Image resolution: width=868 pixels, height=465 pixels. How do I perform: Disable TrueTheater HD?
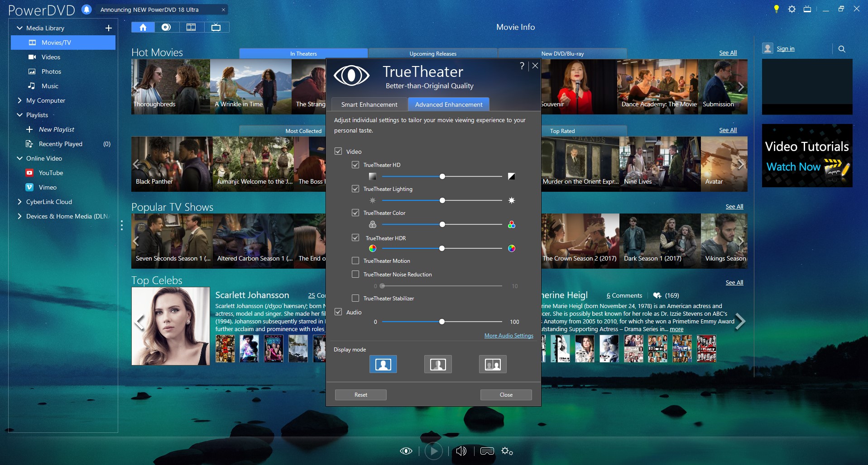click(x=356, y=165)
